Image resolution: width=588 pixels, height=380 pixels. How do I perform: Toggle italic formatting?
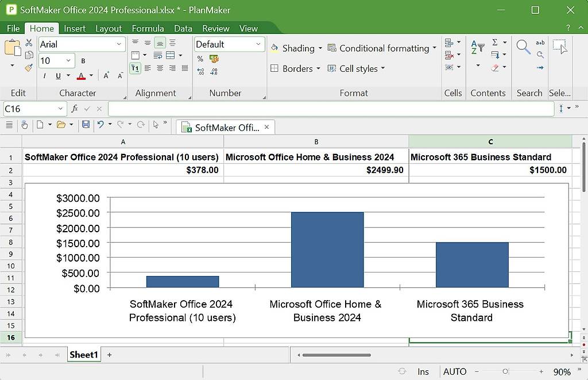point(44,75)
